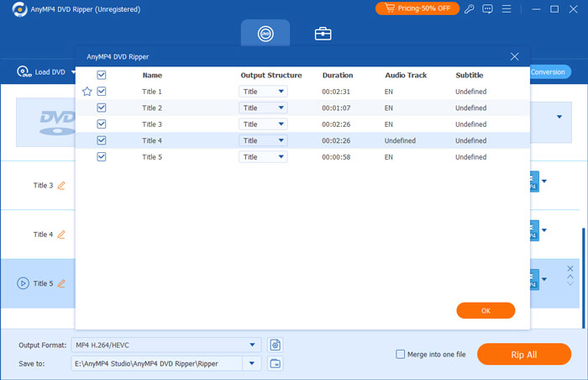
Task: Open the output folder icon
Action: pos(276,363)
